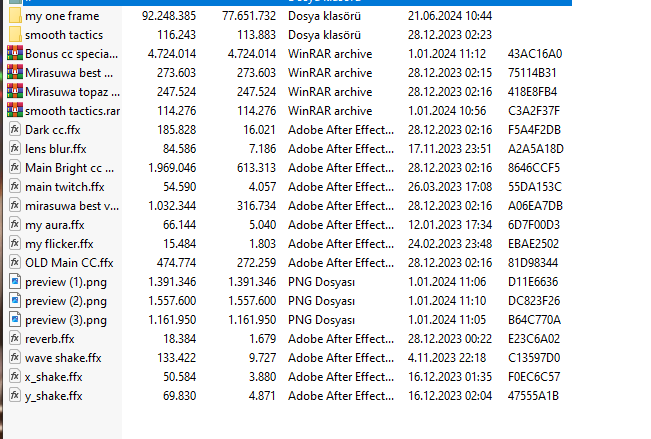Click the preview (2).png image icon
Viewport: 651px width, 439px height.
15,301
